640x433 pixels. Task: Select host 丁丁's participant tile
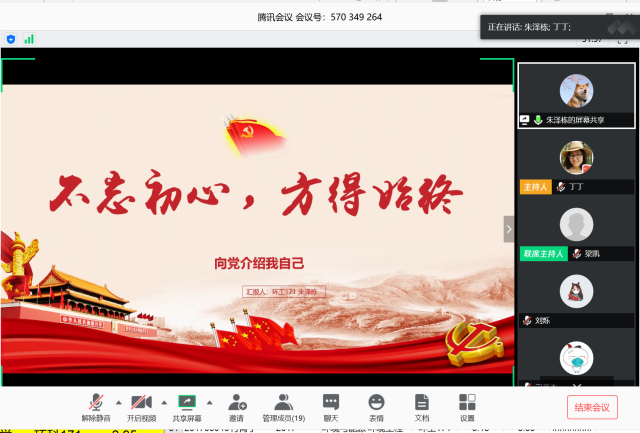point(576,162)
